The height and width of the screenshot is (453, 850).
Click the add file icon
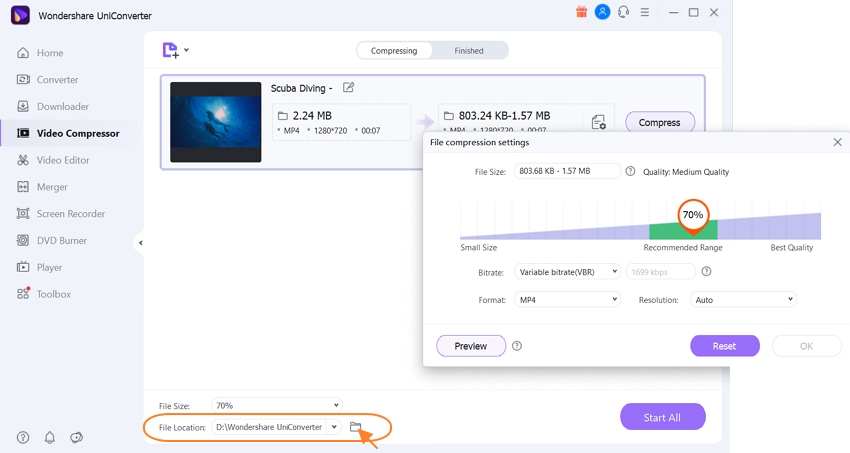(170, 50)
